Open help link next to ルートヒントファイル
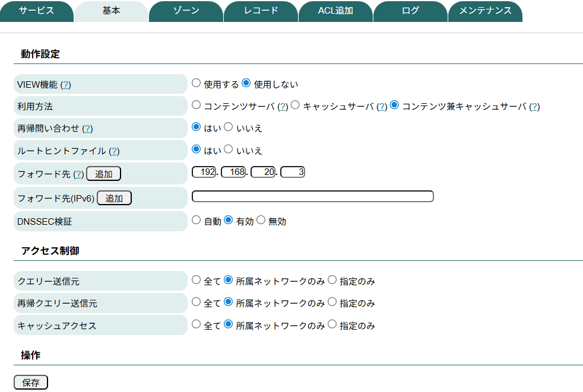583x392 pixels. click(114, 151)
